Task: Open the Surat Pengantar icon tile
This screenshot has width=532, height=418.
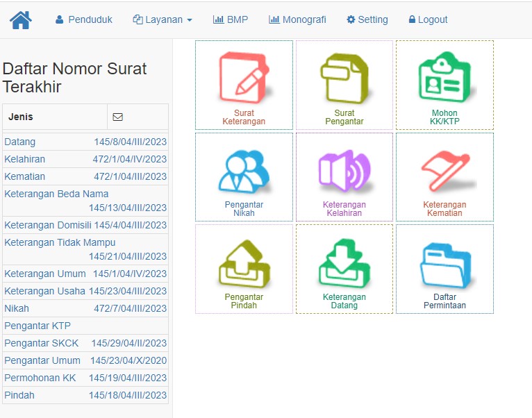Action: [344, 77]
